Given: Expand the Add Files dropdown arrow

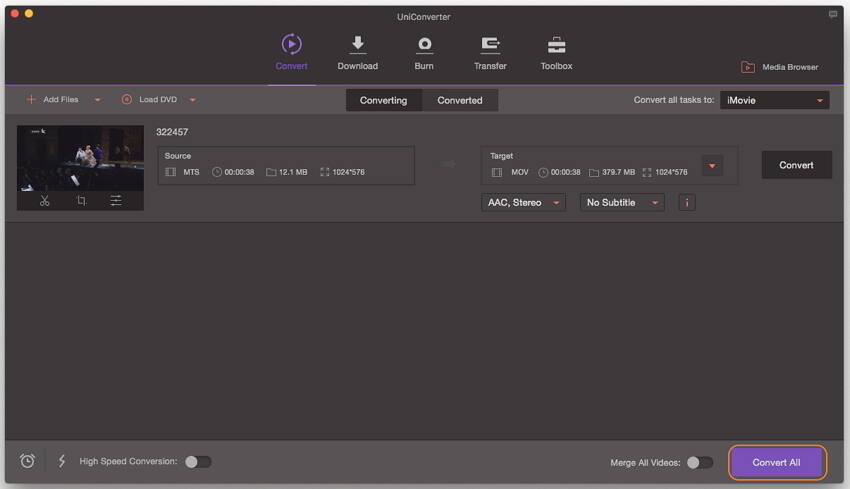Looking at the screenshot, I should tap(98, 100).
